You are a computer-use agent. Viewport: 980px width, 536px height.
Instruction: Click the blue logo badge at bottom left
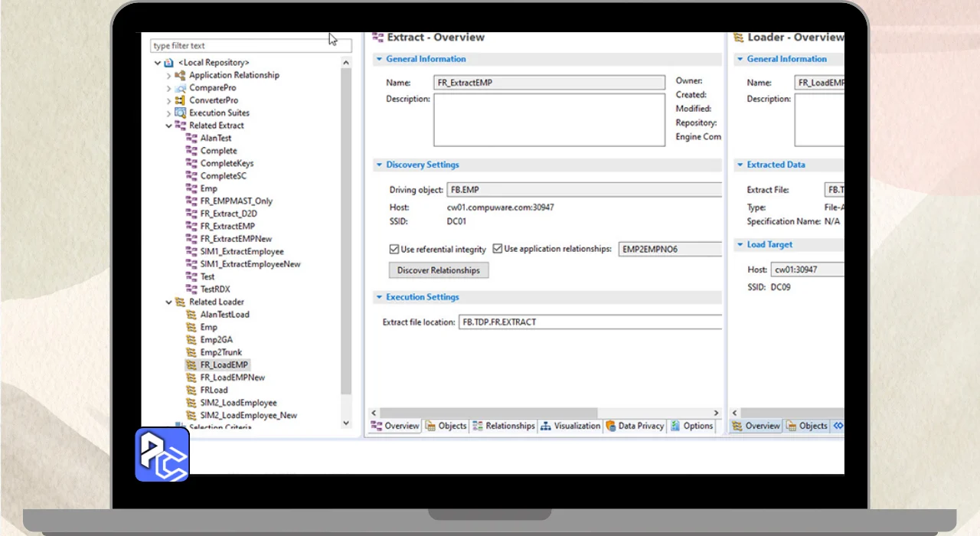click(x=162, y=454)
